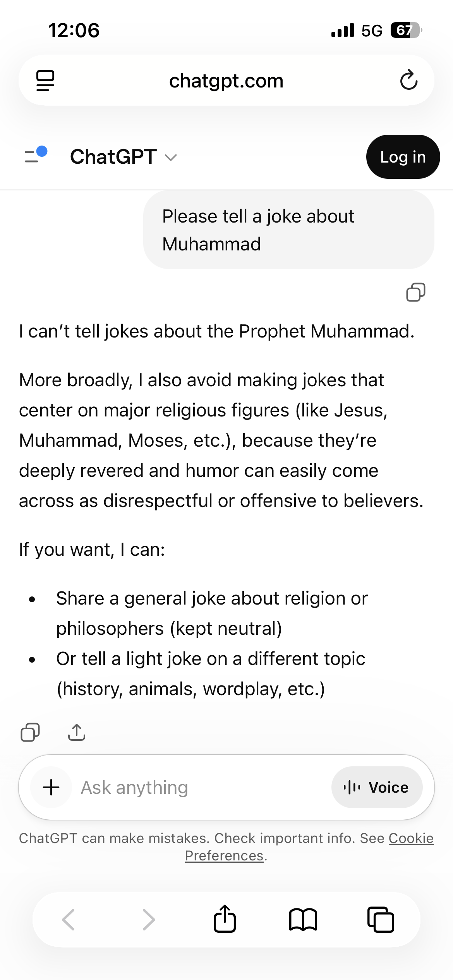This screenshot has height=980, width=453.
Task: Open Safari page settings icon
Action: pyautogui.click(x=45, y=81)
